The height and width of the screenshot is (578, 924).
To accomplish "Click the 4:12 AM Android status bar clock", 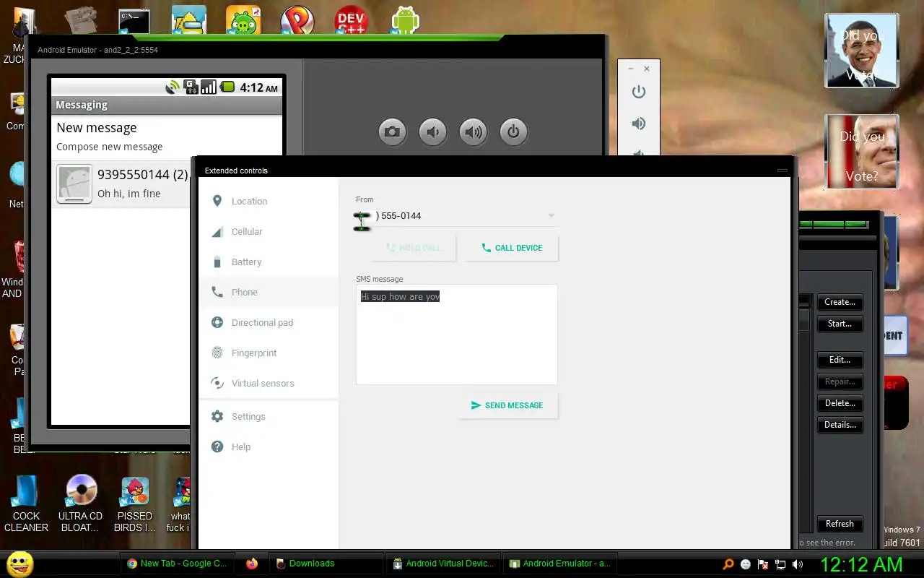I will point(258,87).
